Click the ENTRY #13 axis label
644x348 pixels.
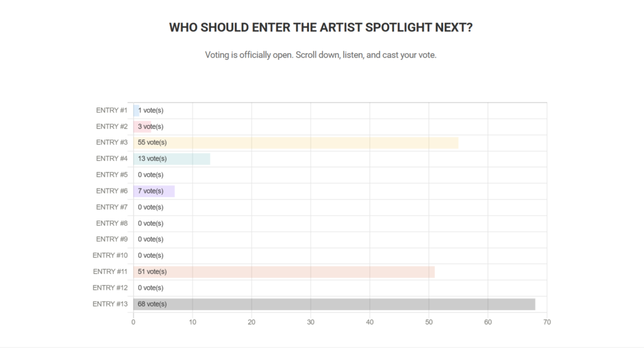point(110,304)
